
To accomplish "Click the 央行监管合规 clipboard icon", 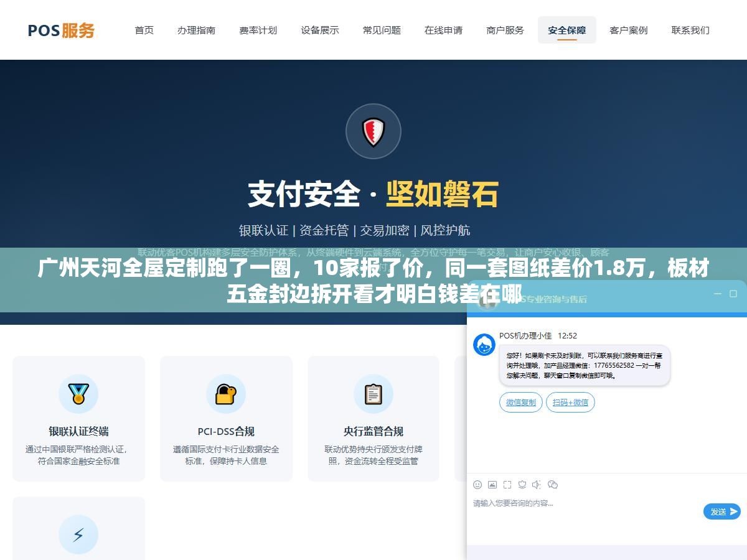I will 374,394.
